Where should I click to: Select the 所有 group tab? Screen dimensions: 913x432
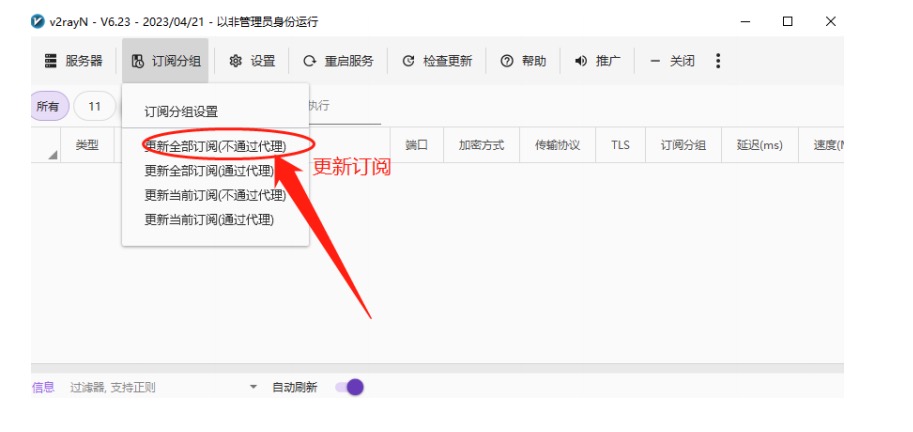click(49, 107)
